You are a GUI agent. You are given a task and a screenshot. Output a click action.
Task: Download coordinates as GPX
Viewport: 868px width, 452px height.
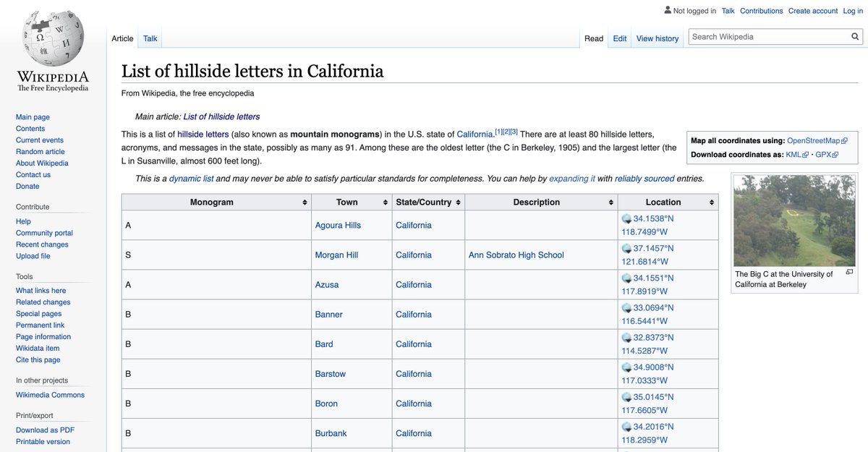827,155
